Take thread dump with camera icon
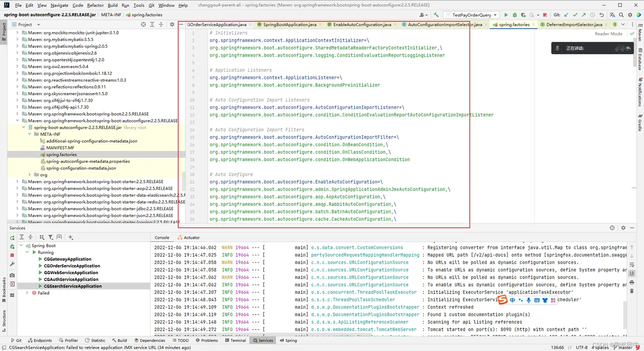The width and height of the screenshot is (644, 351). pos(12,275)
